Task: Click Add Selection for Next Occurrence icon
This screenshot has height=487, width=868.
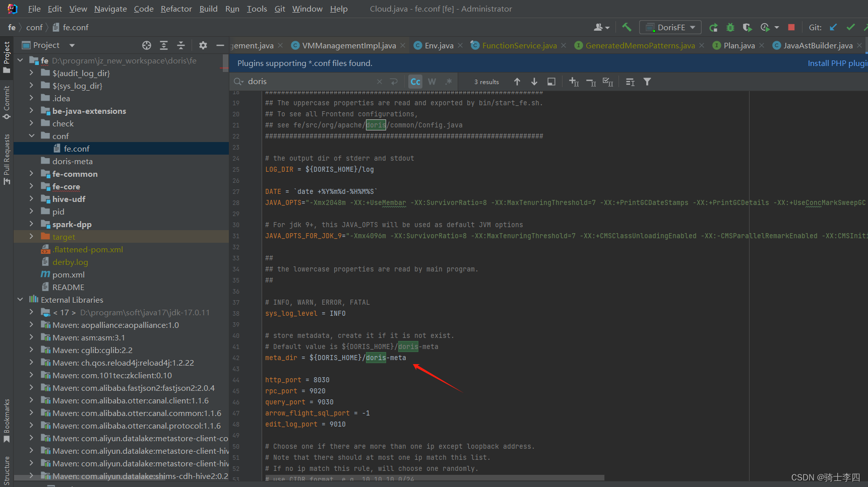Action: 574,82
